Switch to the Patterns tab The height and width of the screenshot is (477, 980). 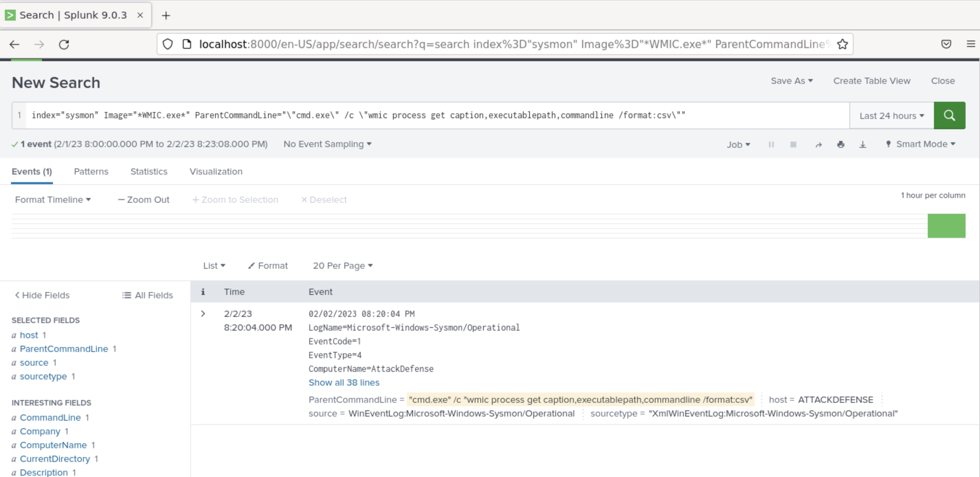pyautogui.click(x=91, y=171)
